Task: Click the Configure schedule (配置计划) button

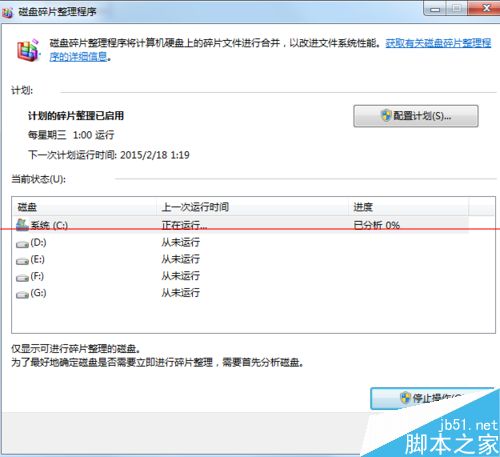Action: [416, 116]
